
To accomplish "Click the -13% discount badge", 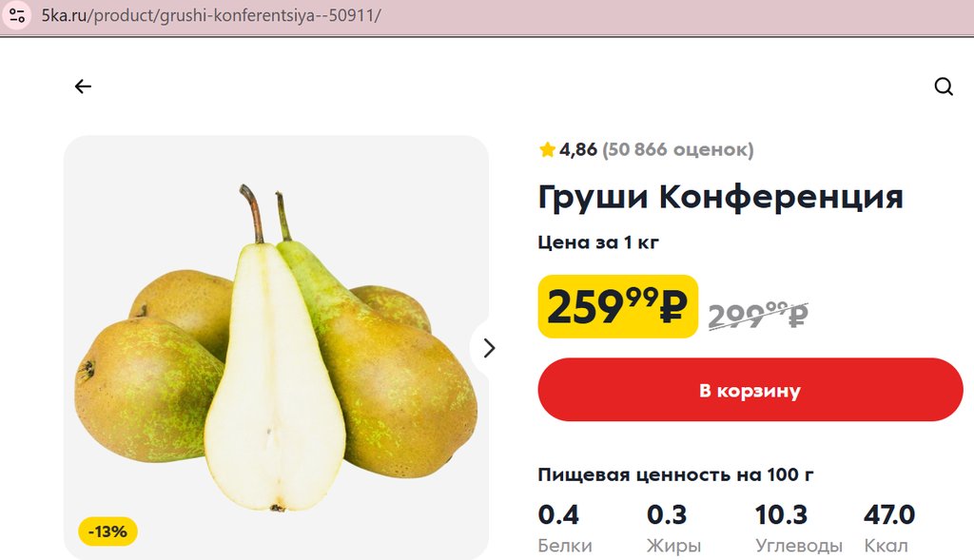I will point(107,531).
